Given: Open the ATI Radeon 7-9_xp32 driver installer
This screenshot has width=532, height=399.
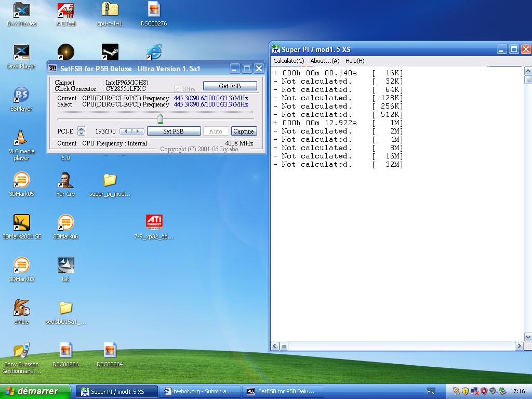Looking at the screenshot, I should pyautogui.click(x=154, y=227).
